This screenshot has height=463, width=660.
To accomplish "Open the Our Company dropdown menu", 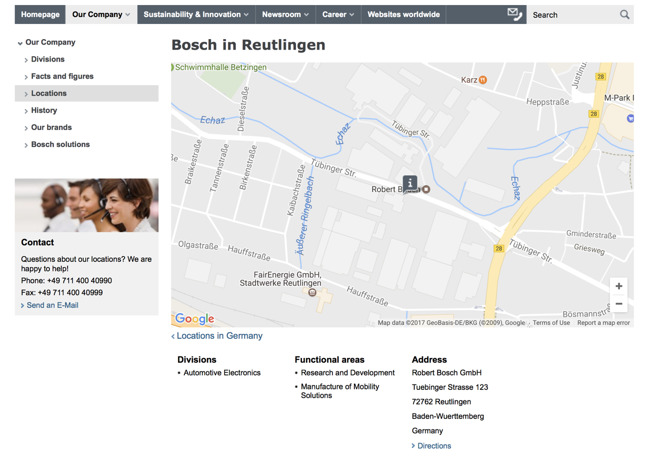I will (101, 14).
